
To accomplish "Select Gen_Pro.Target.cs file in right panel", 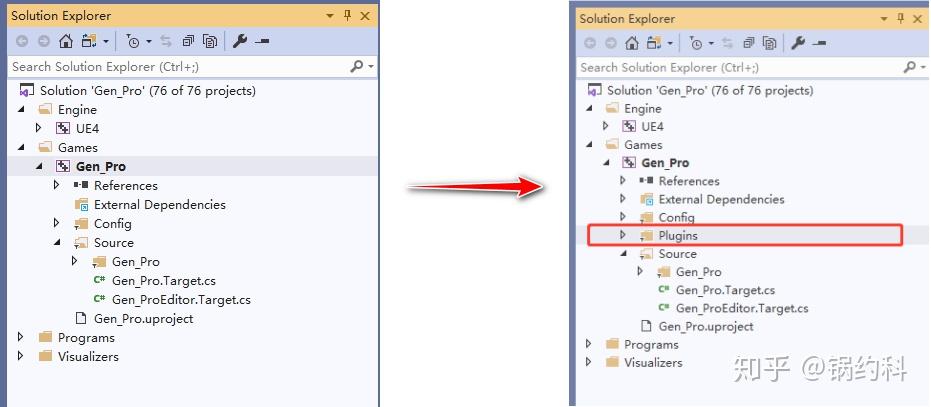I will pos(726,290).
